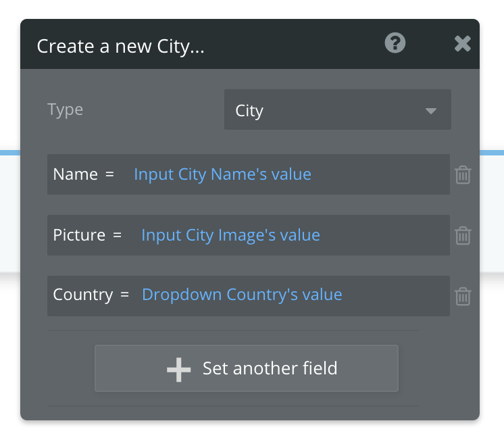Image resolution: width=504 pixels, height=444 pixels.
Task: Click empty space in the Country row
Action: tap(395, 295)
